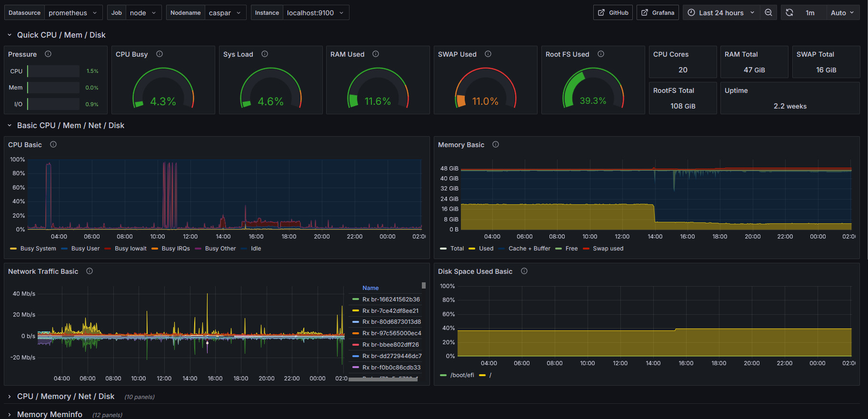Viewport: 868px width, 419px height.
Task: Click the zoom out time range icon
Action: 768,13
